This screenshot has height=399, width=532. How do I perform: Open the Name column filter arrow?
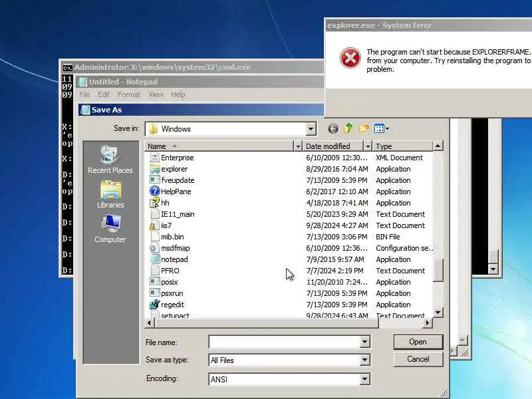tap(298, 146)
